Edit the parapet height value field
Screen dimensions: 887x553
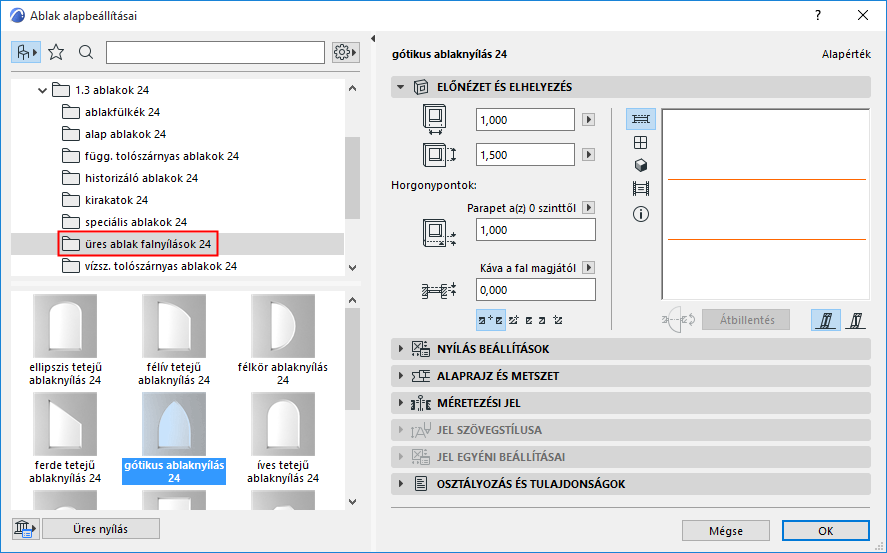536,230
